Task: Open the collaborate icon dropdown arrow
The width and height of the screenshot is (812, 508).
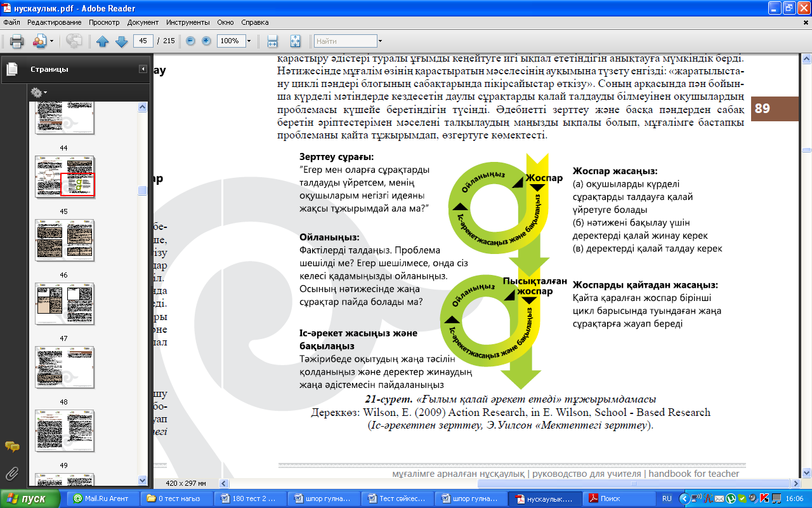Action: pyautogui.click(x=52, y=41)
